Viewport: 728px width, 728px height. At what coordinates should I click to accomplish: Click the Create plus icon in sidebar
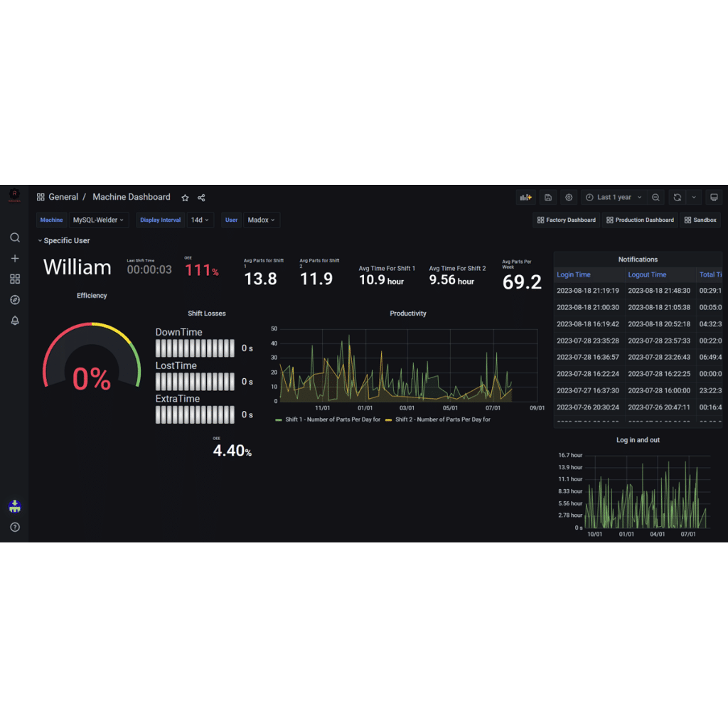click(15, 258)
